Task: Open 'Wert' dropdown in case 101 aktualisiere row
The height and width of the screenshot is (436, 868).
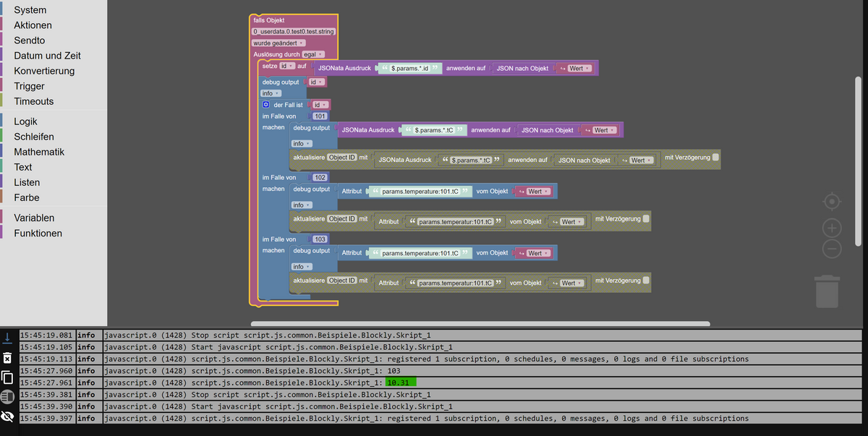Action: [641, 161]
